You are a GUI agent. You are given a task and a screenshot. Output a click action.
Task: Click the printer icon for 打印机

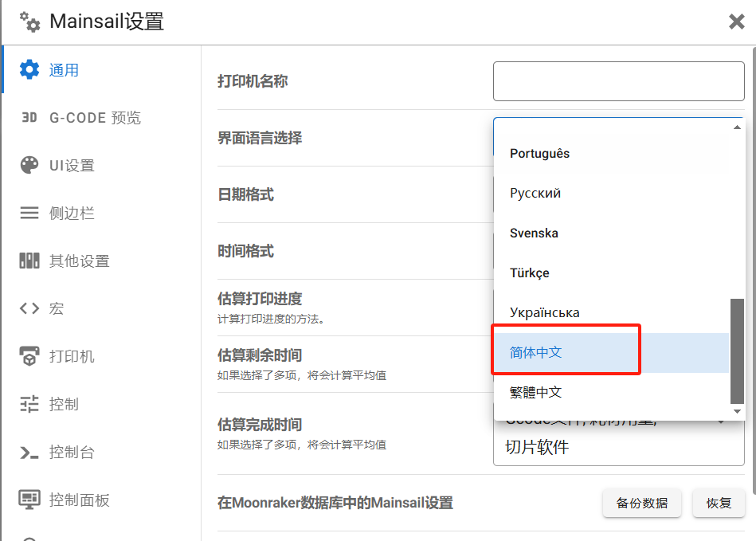pyautogui.click(x=29, y=357)
